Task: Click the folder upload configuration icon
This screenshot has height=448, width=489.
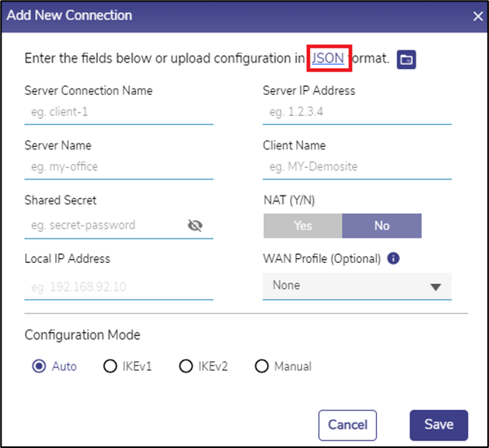Action: 406,59
